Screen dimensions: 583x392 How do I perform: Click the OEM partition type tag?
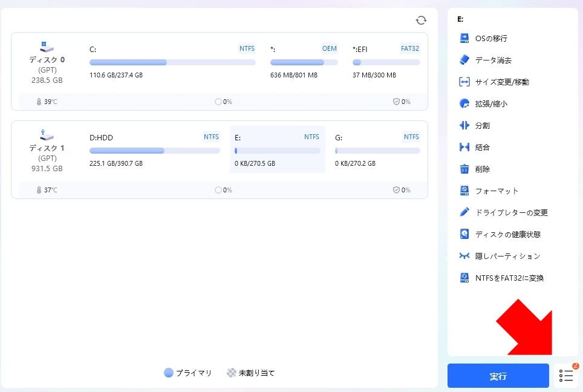(x=329, y=48)
